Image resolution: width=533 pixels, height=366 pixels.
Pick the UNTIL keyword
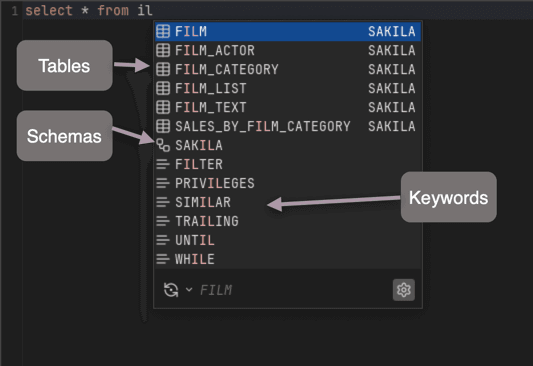[288, 240]
